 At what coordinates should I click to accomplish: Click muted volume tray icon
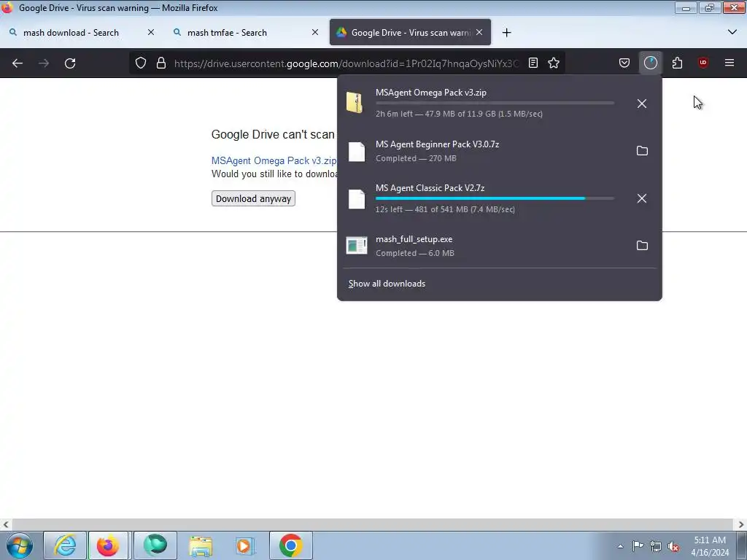673,546
